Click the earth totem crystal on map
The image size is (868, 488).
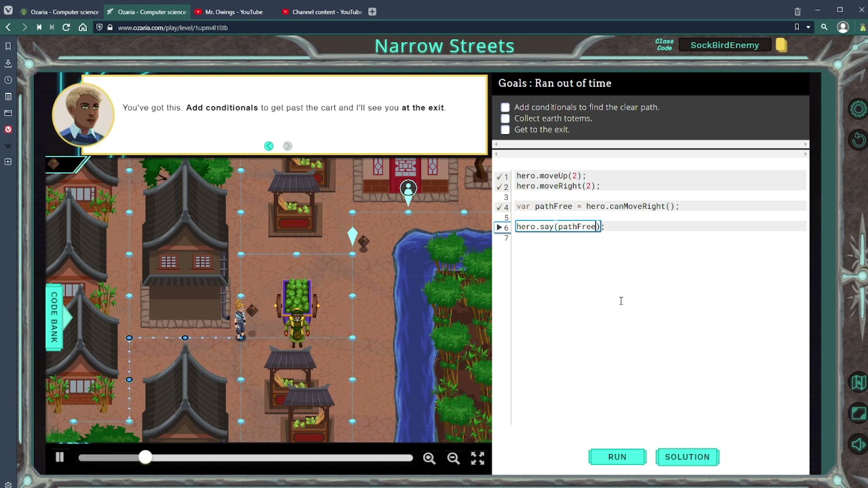click(x=352, y=236)
